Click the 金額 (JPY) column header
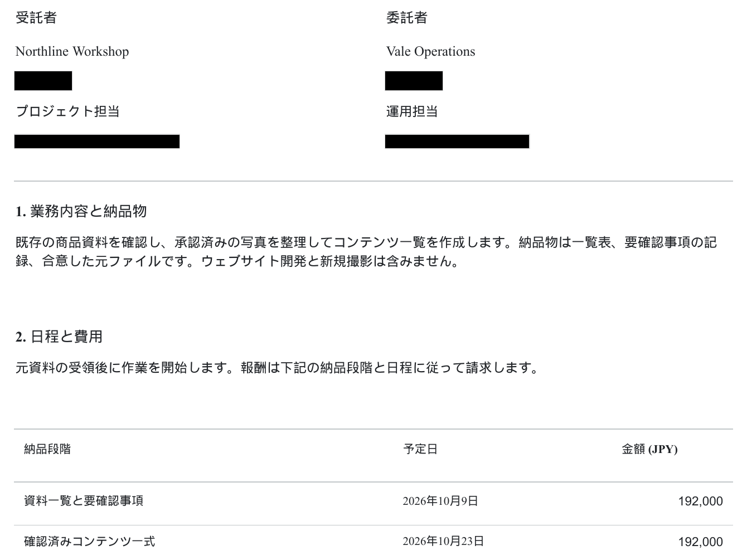Image resolution: width=747 pixels, height=560 pixels. click(649, 449)
